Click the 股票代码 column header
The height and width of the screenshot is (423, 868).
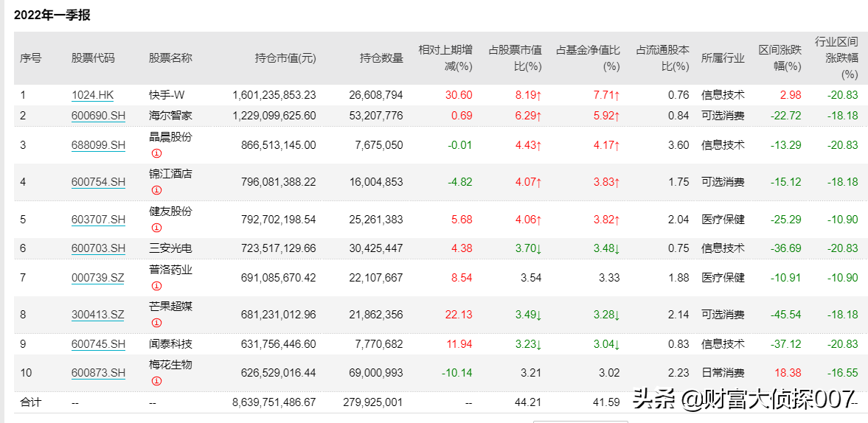[x=93, y=58]
